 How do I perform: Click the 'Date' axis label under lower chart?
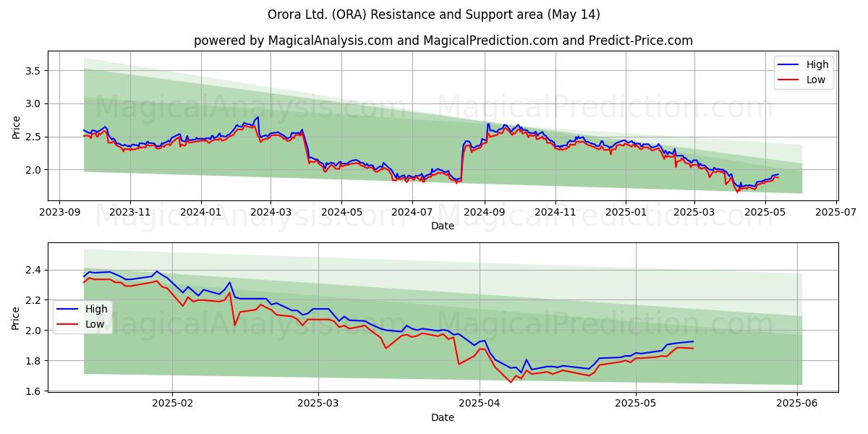click(443, 417)
